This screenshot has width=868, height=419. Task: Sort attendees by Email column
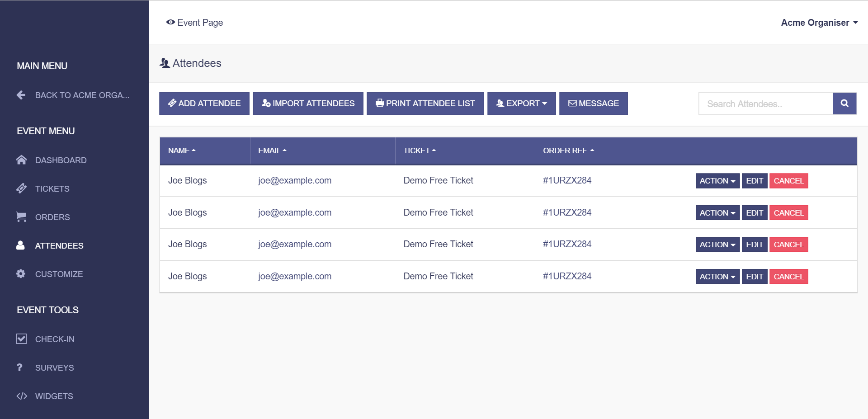[272, 151]
